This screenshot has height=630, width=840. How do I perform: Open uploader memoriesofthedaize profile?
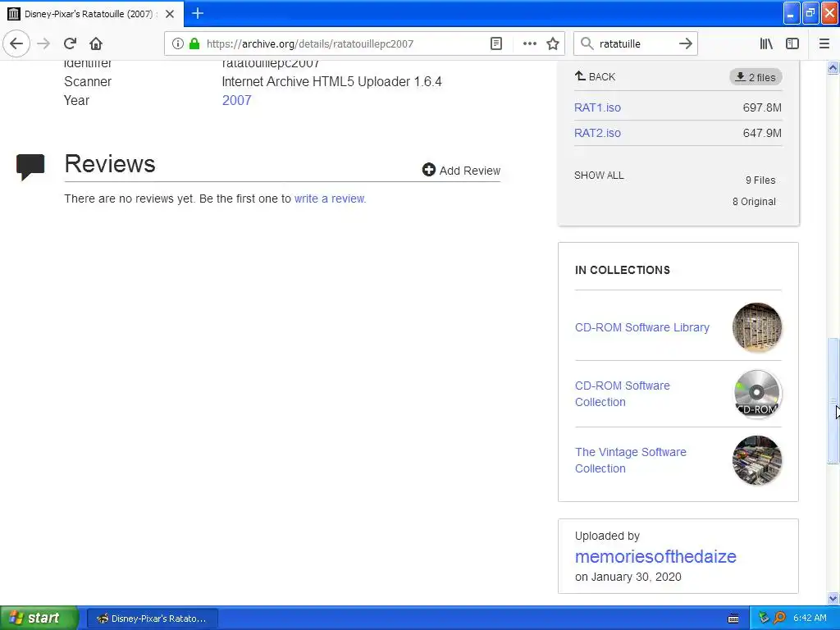(x=655, y=557)
